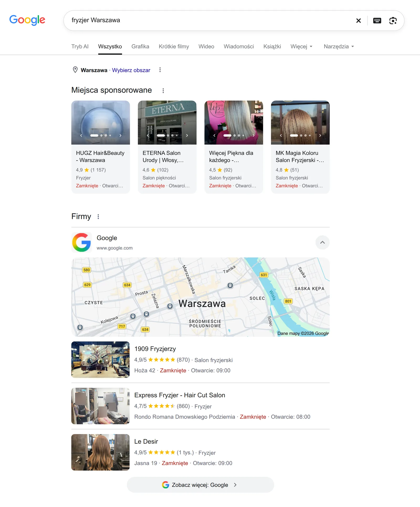This screenshot has width=420, height=507.
Task: Open the Narzędzia dropdown
Action: coord(339,46)
